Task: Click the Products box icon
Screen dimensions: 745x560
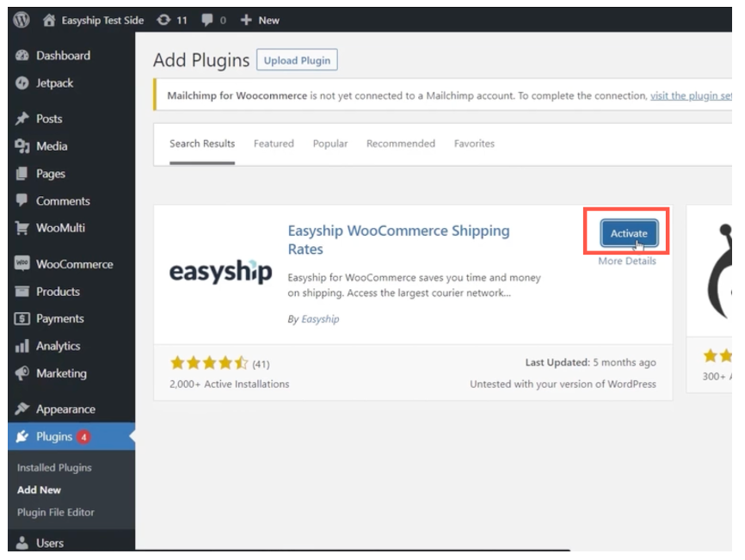Action: tap(22, 291)
